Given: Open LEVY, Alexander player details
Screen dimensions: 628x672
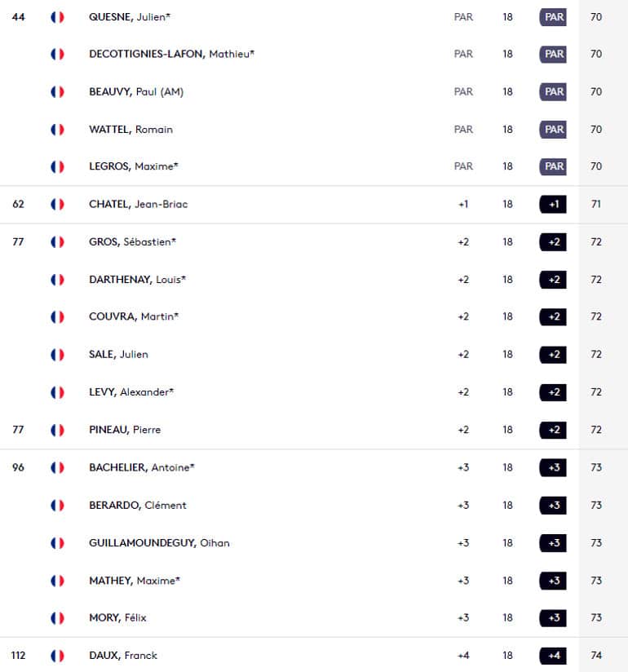Looking at the screenshot, I should point(131,392).
